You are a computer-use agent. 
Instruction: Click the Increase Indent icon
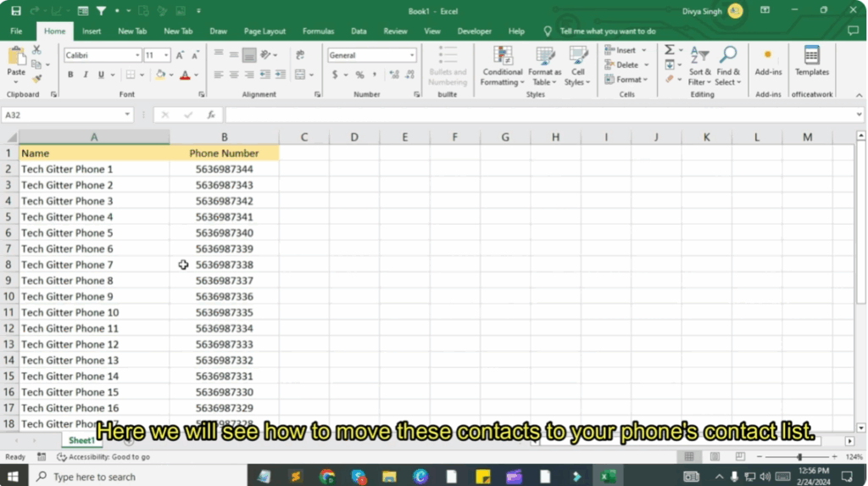[281, 75]
